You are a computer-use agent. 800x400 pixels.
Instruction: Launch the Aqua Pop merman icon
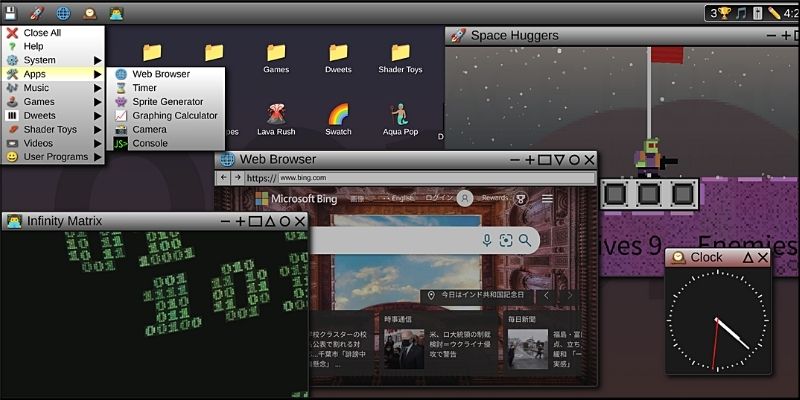coord(401,120)
